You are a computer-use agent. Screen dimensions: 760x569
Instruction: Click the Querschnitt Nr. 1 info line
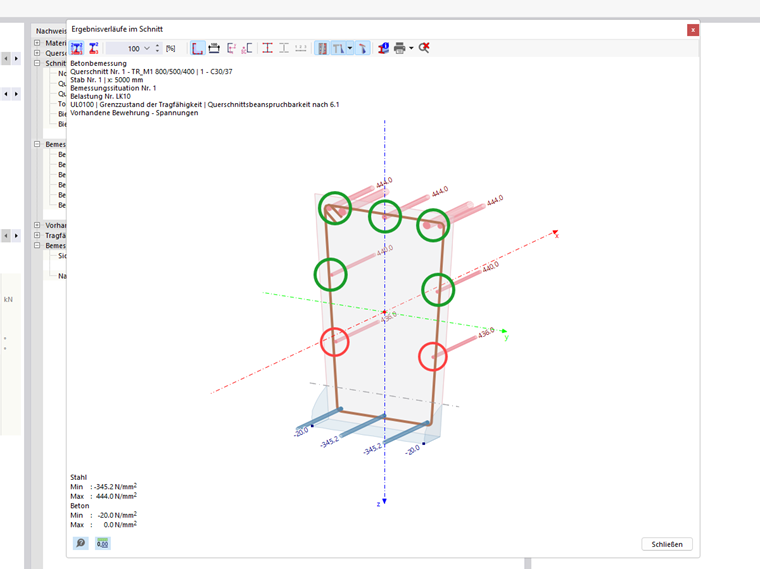point(151,71)
